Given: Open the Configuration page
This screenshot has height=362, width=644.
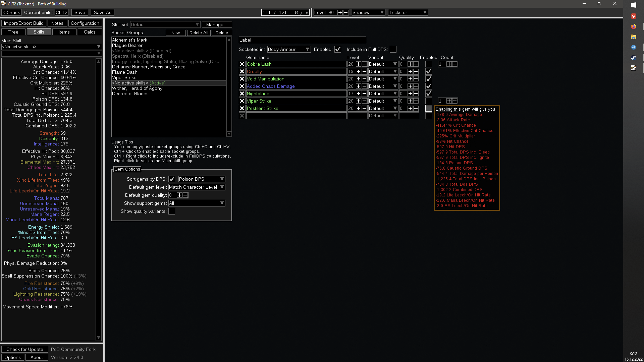Looking at the screenshot, I should click(85, 23).
